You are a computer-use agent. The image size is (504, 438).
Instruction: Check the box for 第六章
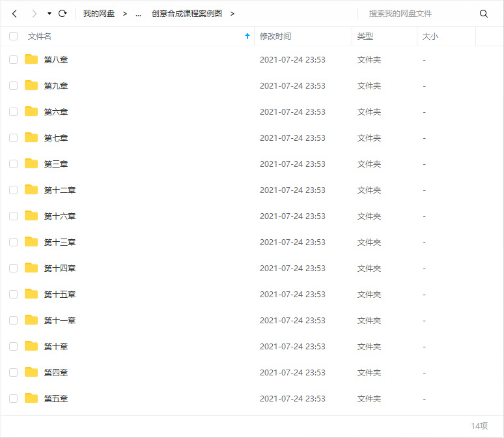coord(13,111)
